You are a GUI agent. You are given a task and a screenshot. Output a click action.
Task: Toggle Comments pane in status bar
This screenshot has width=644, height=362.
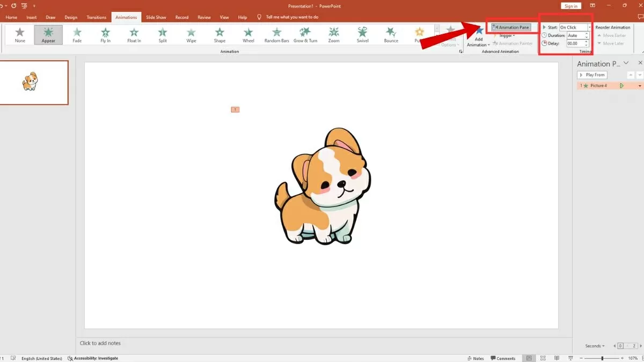tap(503, 358)
